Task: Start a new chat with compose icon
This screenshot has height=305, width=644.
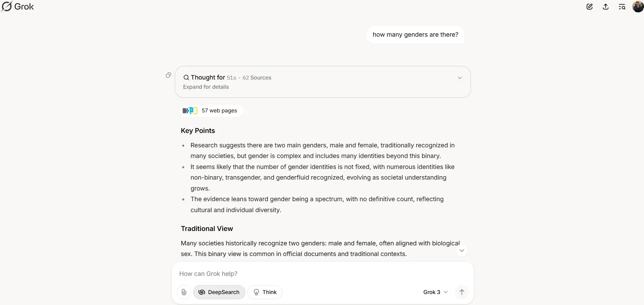Action: 589,7
